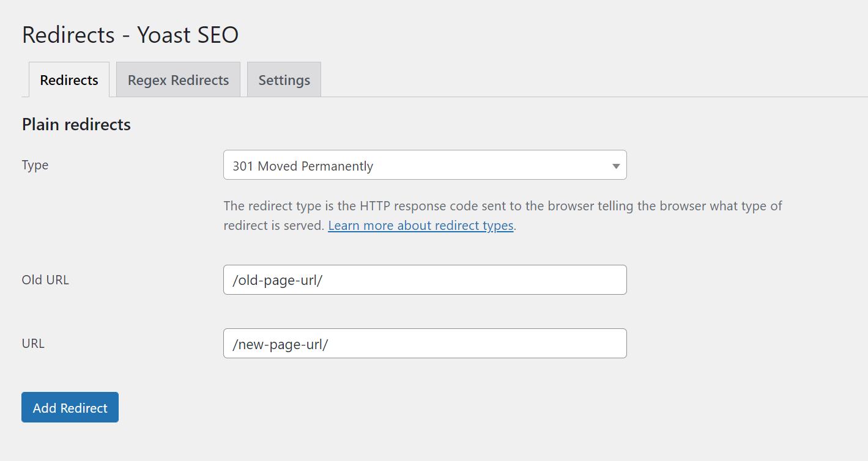Open the Learn more about redirect types link
This screenshot has height=461, width=868.
(420, 225)
